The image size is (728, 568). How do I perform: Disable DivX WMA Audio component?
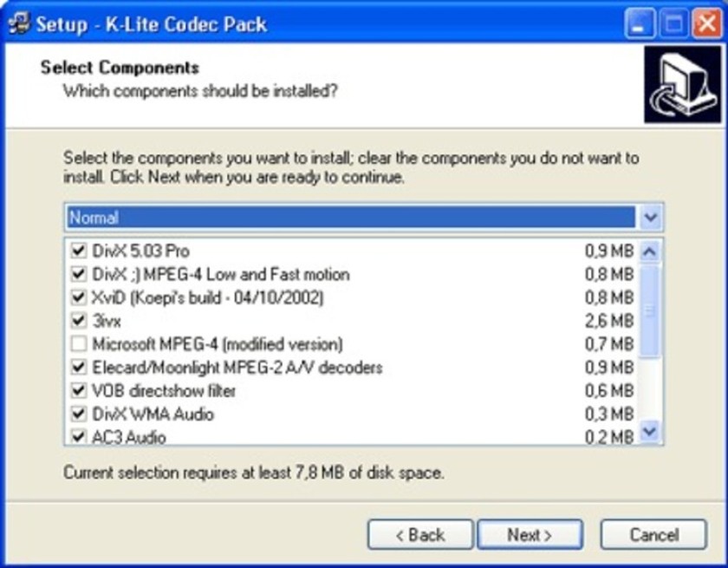coord(79,414)
